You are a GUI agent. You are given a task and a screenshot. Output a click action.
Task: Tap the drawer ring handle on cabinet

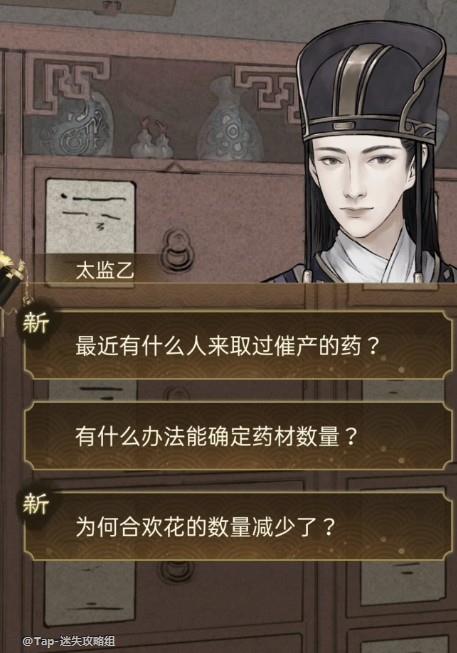177,250
